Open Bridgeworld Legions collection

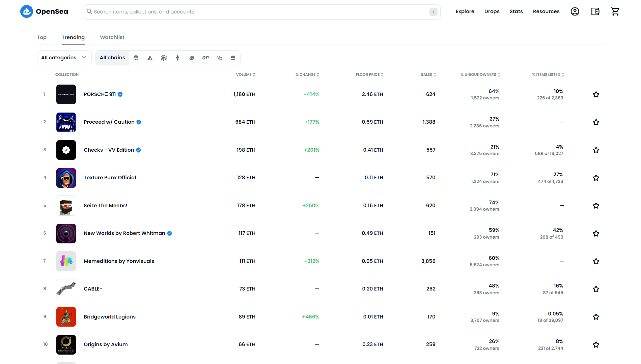coord(110,317)
